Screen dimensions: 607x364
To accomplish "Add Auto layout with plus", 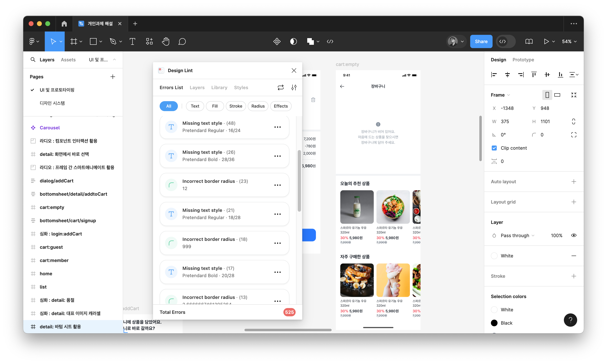I will [x=574, y=182].
